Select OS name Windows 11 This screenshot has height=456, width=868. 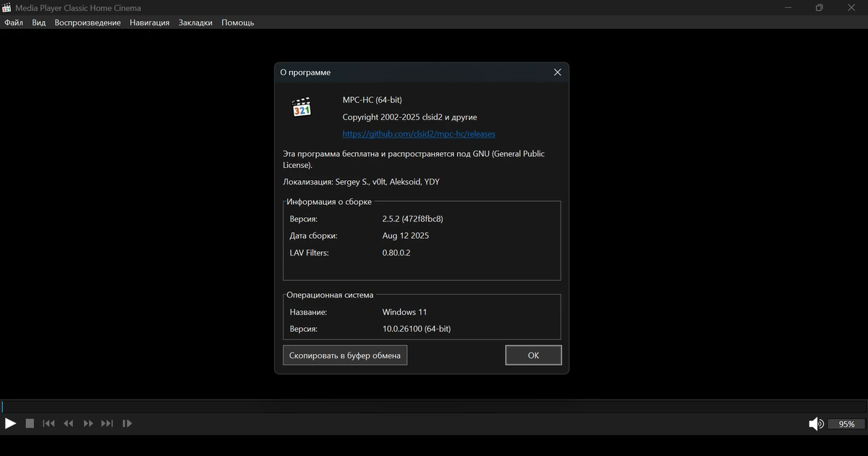404,312
